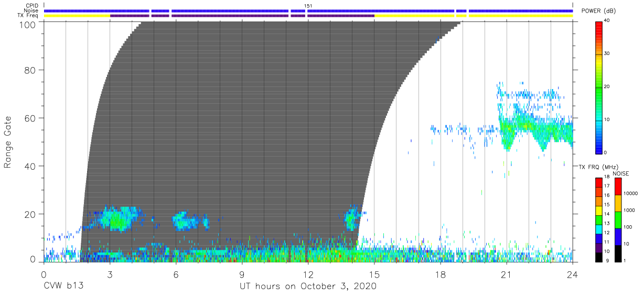Click the POWER (dB) color bar
Screen dimensions: 644x297
coord(599,87)
